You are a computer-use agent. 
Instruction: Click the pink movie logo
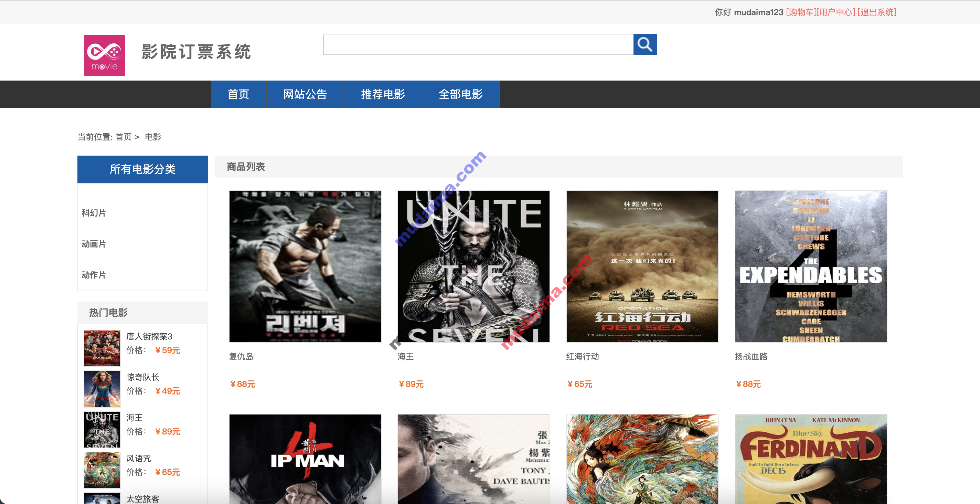coord(105,55)
